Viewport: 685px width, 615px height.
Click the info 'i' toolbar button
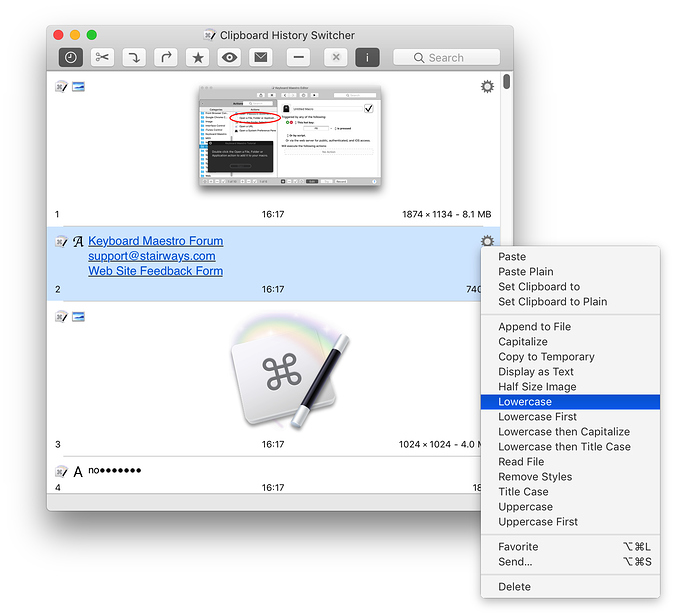[x=367, y=57]
